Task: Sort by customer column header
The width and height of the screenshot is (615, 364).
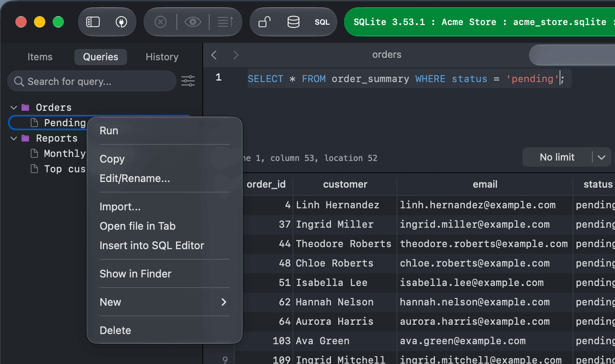Action: point(345,184)
